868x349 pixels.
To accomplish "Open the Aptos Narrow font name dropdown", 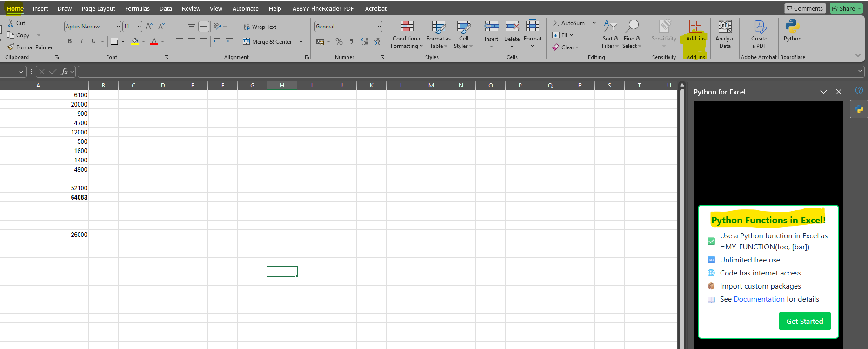I will tap(118, 27).
